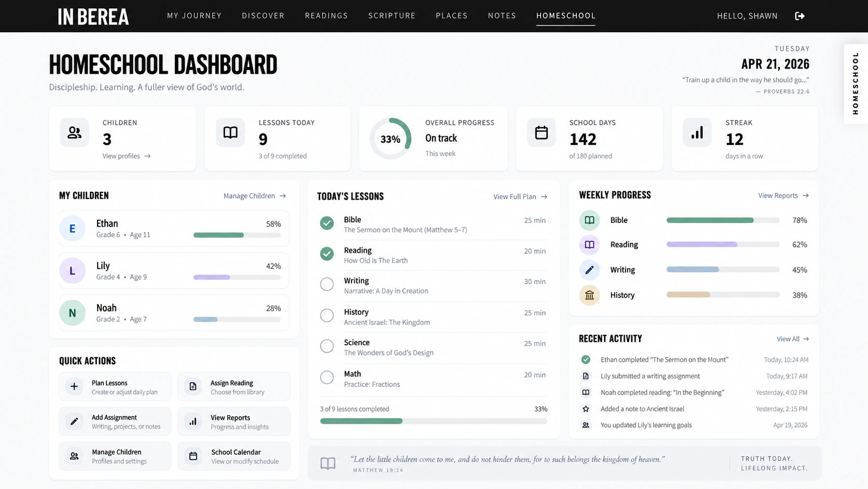Screen dimensions: 868x489
Task: Click the book icon beside Noah's reading activity
Action: [x=586, y=392]
